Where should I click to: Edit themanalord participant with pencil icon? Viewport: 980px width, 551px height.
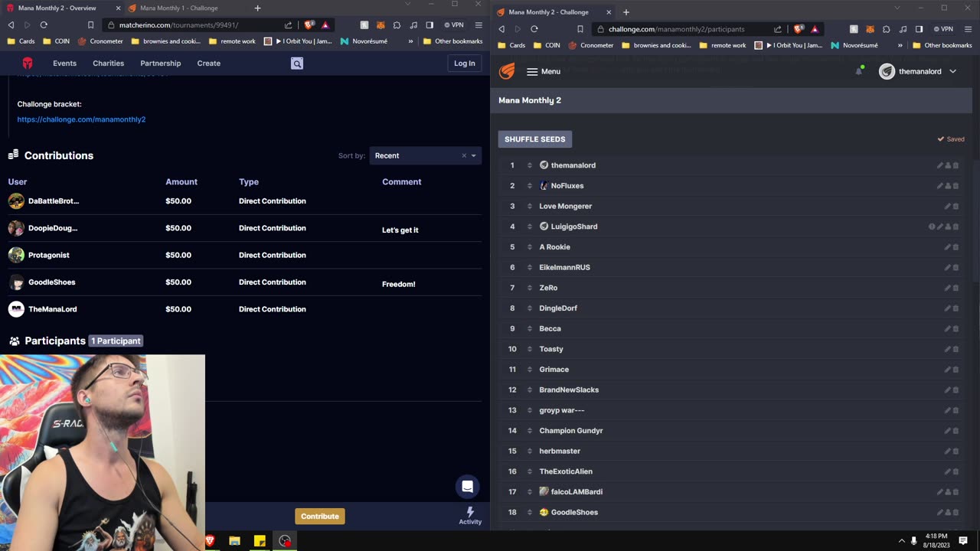tap(939, 165)
